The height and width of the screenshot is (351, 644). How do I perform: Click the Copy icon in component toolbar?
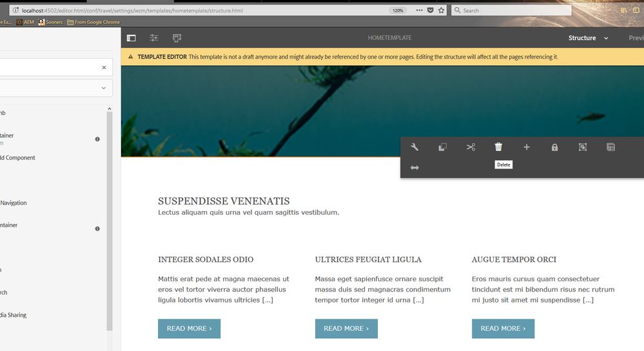pyautogui.click(x=442, y=147)
